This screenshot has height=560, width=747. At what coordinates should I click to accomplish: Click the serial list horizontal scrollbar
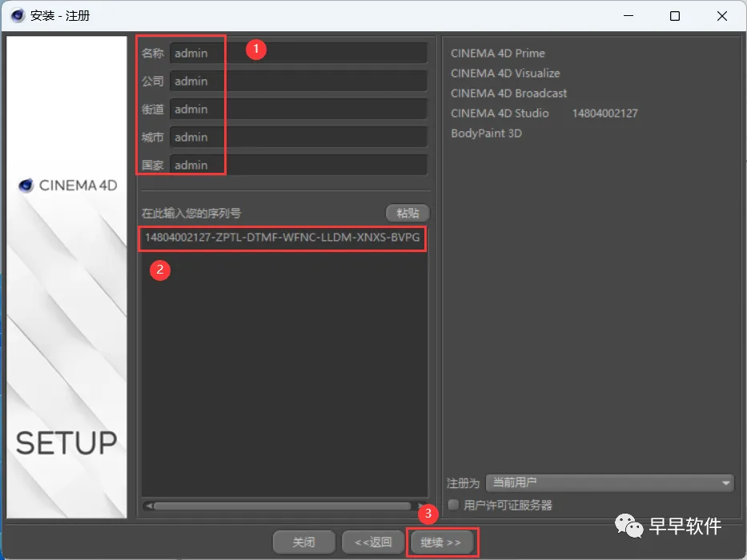point(282,506)
